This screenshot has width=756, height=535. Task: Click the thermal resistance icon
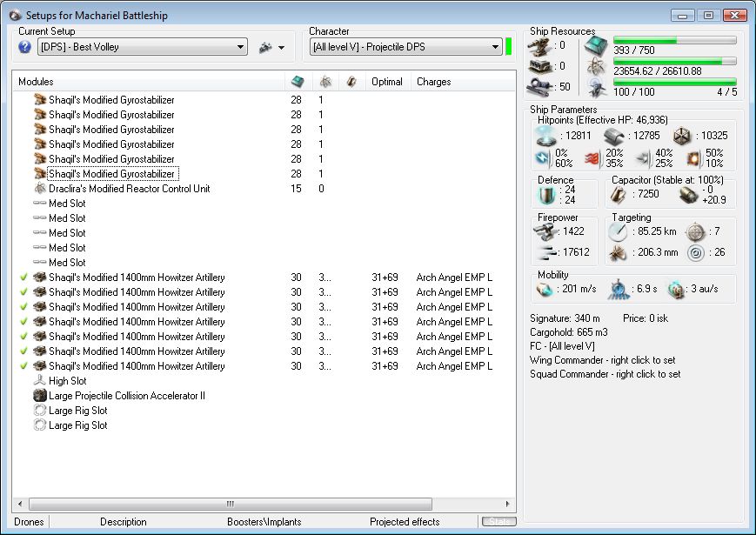click(x=594, y=158)
